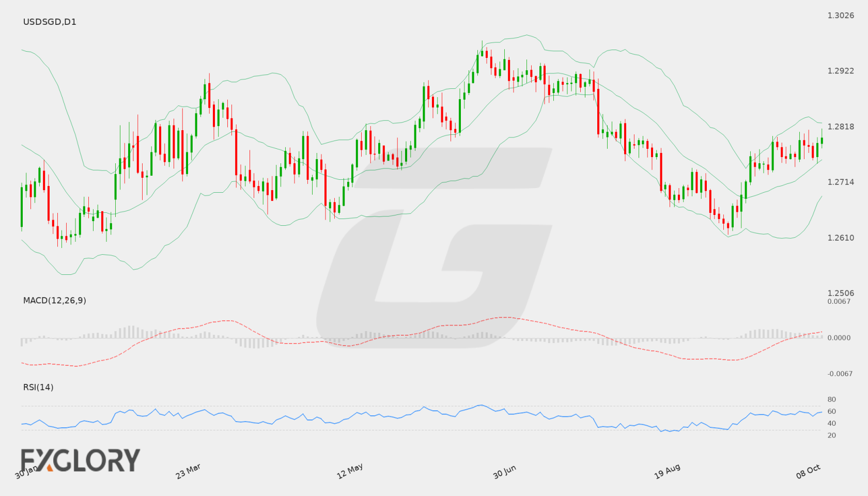Click the 23 Mar date label

[x=188, y=471]
